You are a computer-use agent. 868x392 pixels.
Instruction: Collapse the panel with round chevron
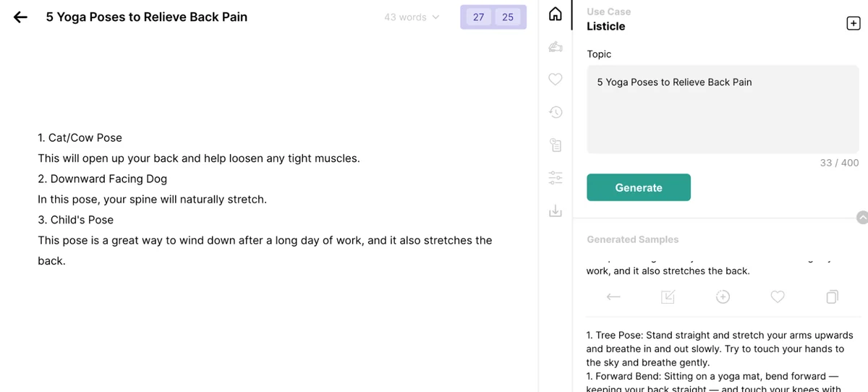(x=861, y=218)
